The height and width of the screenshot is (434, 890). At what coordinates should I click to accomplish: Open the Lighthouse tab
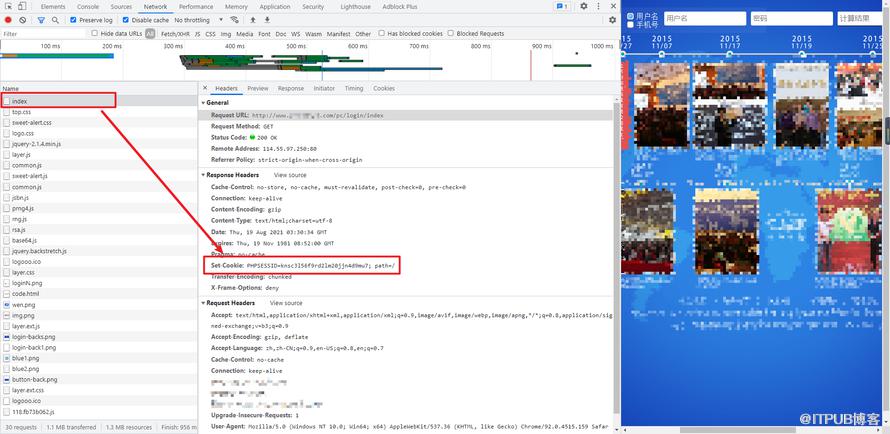[x=355, y=7]
